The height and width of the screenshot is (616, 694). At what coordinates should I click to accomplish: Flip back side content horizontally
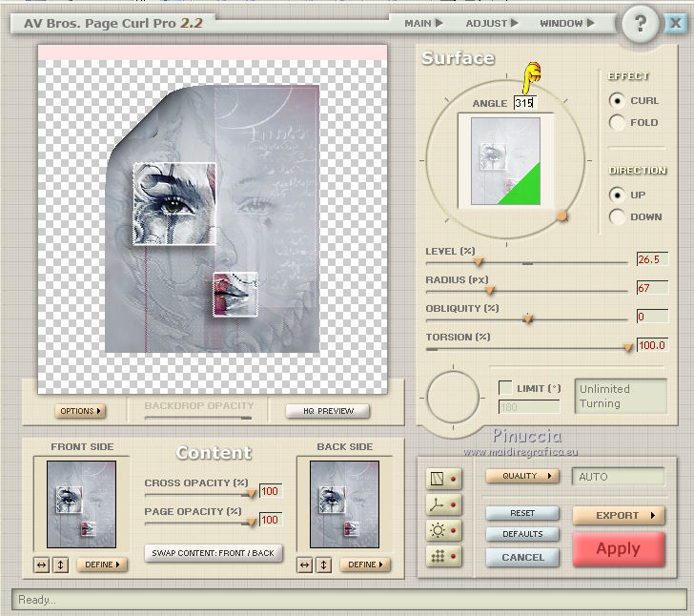305,565
